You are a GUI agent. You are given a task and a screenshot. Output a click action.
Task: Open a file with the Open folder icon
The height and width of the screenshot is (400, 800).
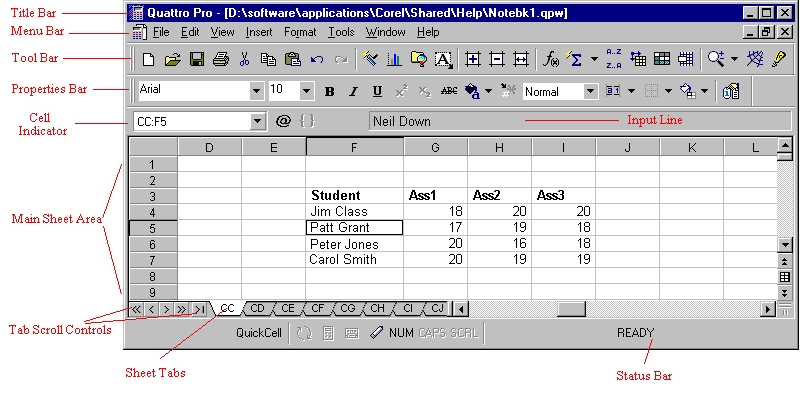pos(173,60)
